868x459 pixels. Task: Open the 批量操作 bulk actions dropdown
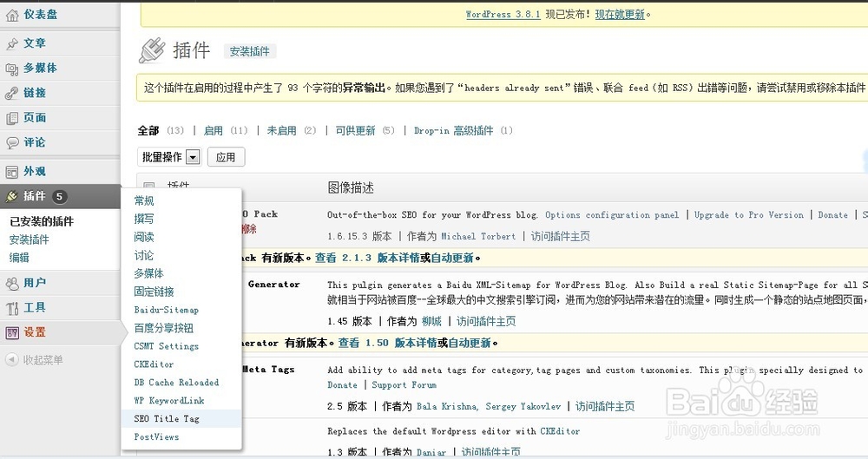[169, 157]
